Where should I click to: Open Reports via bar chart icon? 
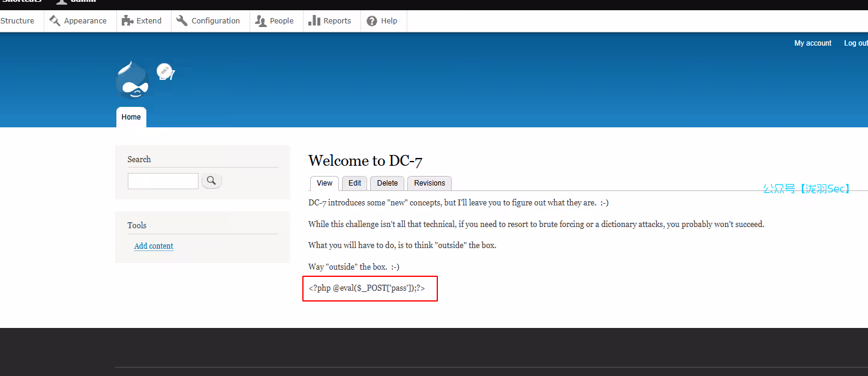(x=314, y=21)
